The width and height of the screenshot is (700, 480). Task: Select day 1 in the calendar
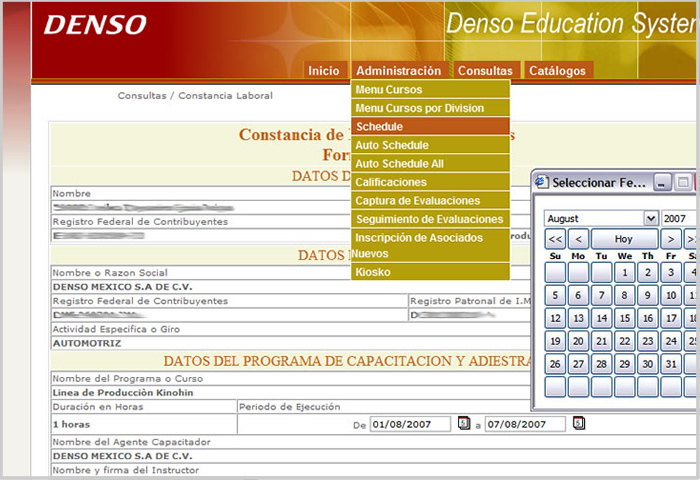(625, 272)
